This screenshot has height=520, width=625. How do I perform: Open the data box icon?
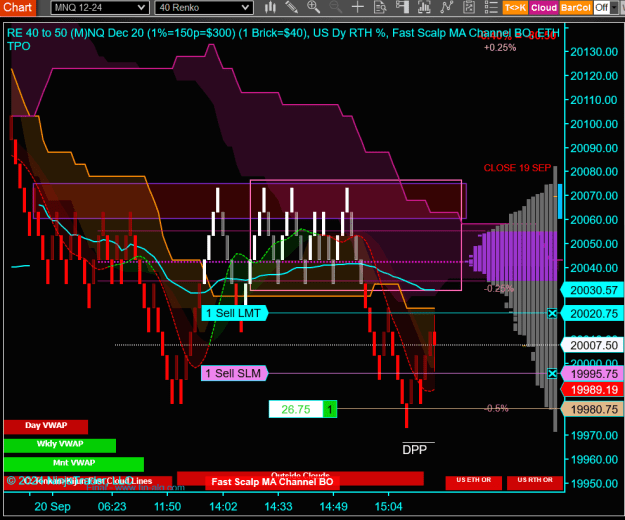pos(380,7)
